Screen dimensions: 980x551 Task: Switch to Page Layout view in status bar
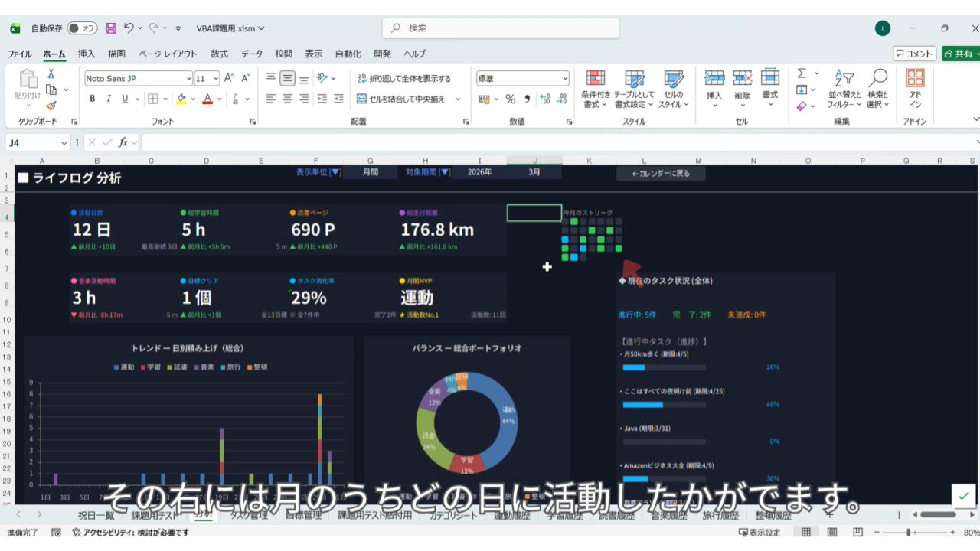(x=831, y=533)
